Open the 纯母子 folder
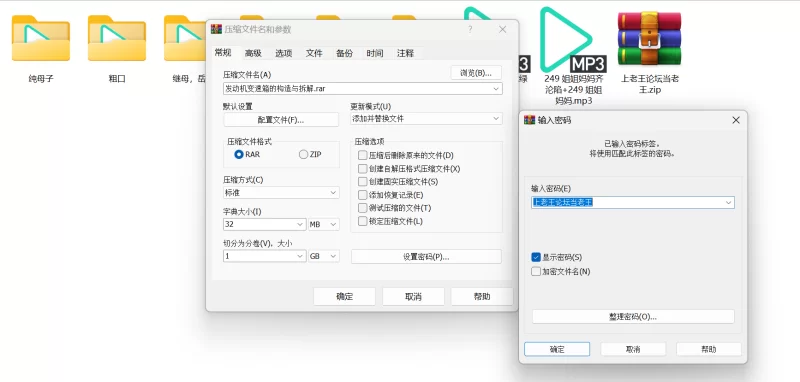Screen dimensions: 800x382 41,38
